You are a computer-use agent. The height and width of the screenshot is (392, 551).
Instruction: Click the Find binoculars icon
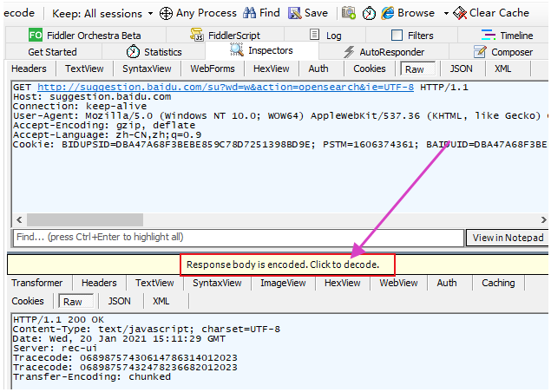point(250,13)
